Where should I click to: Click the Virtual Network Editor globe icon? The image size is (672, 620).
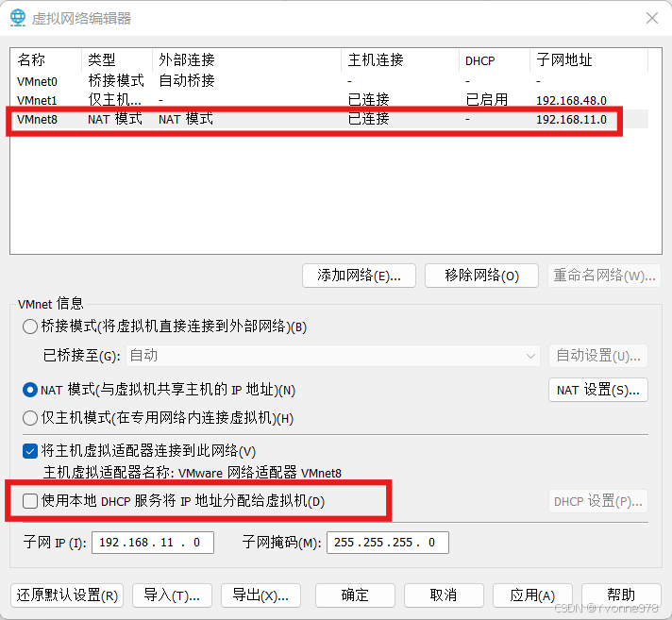coord(18,18)
